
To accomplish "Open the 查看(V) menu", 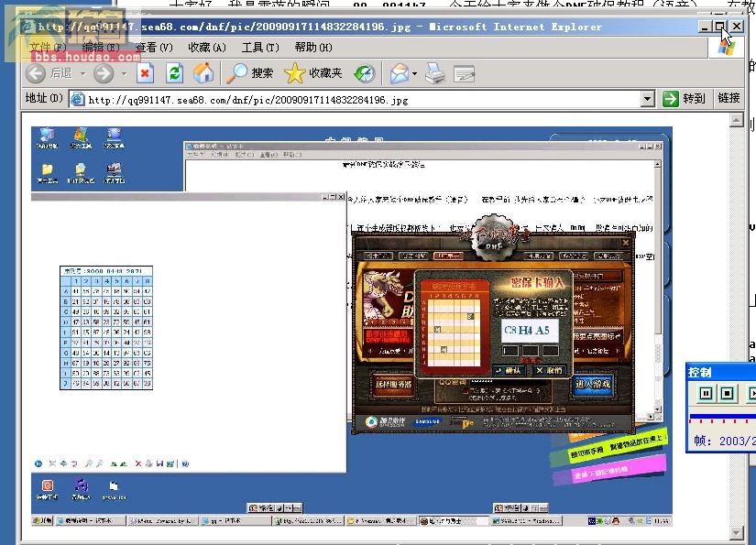I will click(x=154, y=48).
